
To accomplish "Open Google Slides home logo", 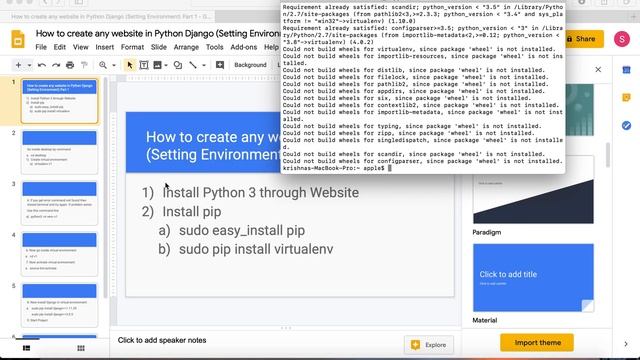I will pyautogui.click(x=18, y=39).
